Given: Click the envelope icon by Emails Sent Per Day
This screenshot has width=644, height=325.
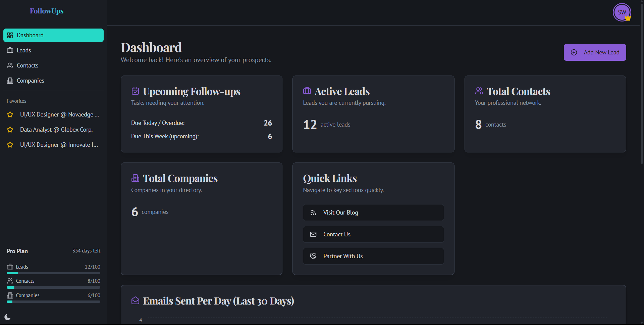Looking at the screenshot, I should tap(135, 300).
